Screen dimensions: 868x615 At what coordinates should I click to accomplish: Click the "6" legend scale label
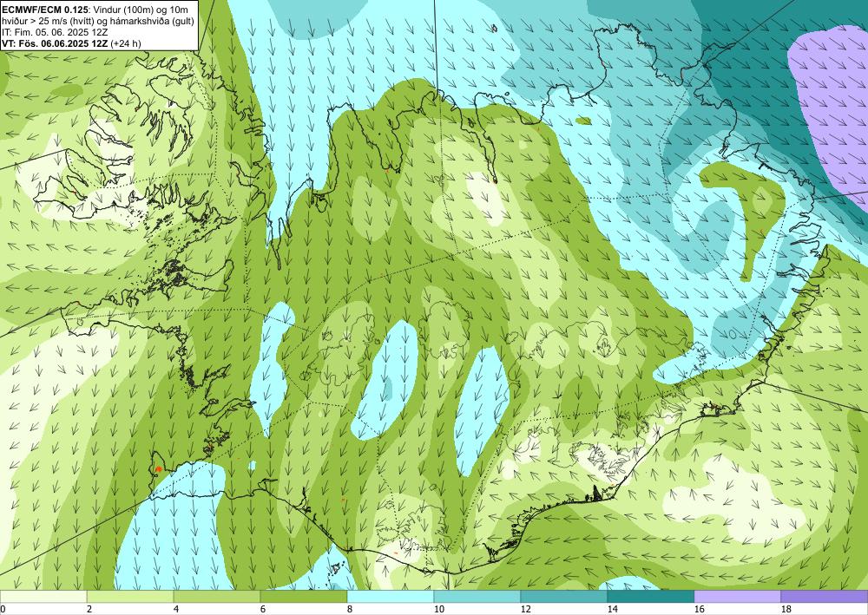point(262,609)
